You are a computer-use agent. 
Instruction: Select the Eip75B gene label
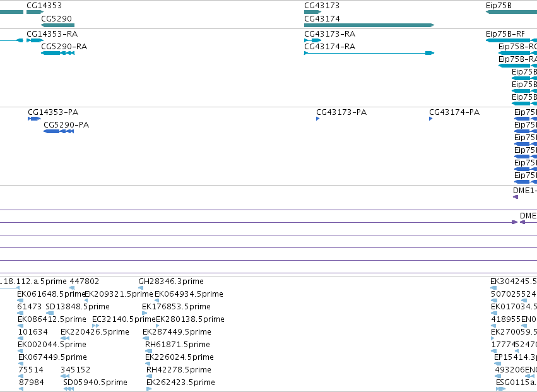click(499, 6)
